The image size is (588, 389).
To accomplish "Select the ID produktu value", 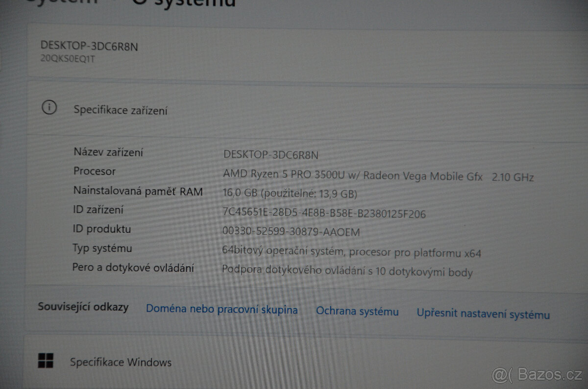I will tap(291, 232).
